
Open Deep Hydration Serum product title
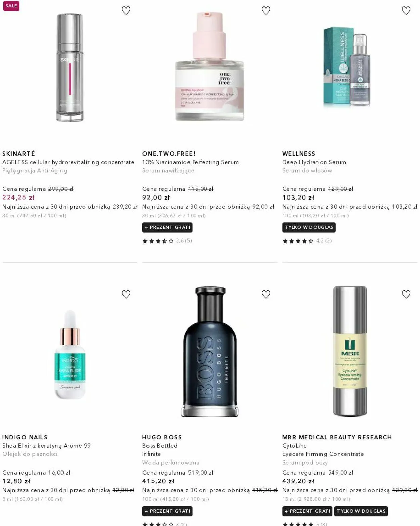click(x=314, y=162)
